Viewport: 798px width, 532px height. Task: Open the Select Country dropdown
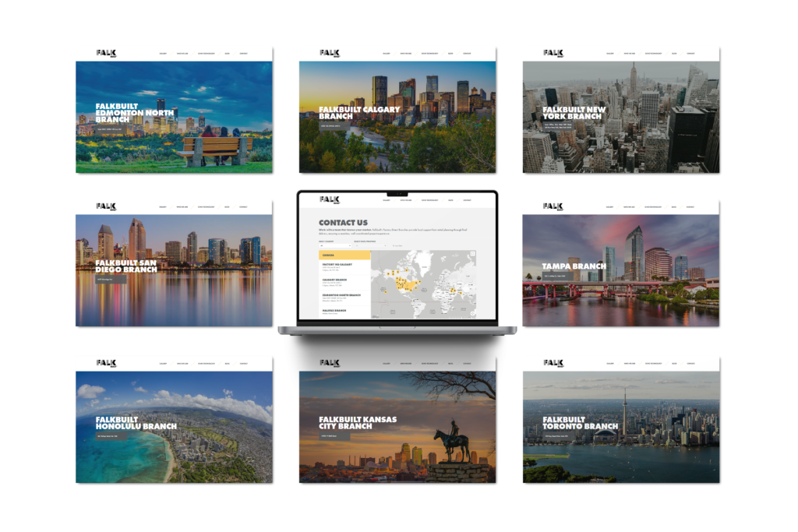coord(335,245)
